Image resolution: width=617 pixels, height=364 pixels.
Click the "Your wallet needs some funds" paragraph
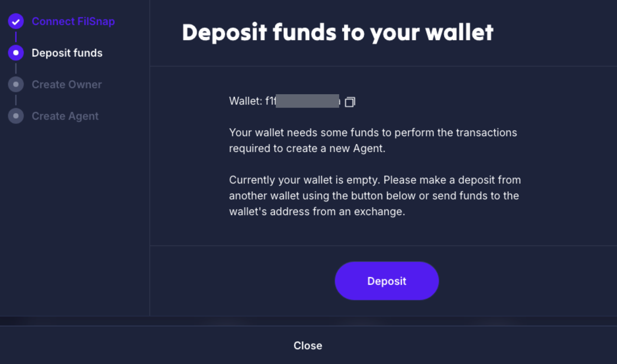coord(373,141)
